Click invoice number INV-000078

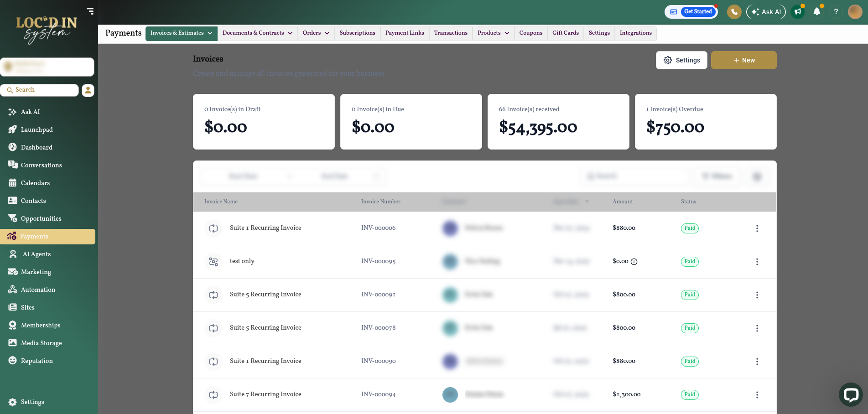pos(378,328)
